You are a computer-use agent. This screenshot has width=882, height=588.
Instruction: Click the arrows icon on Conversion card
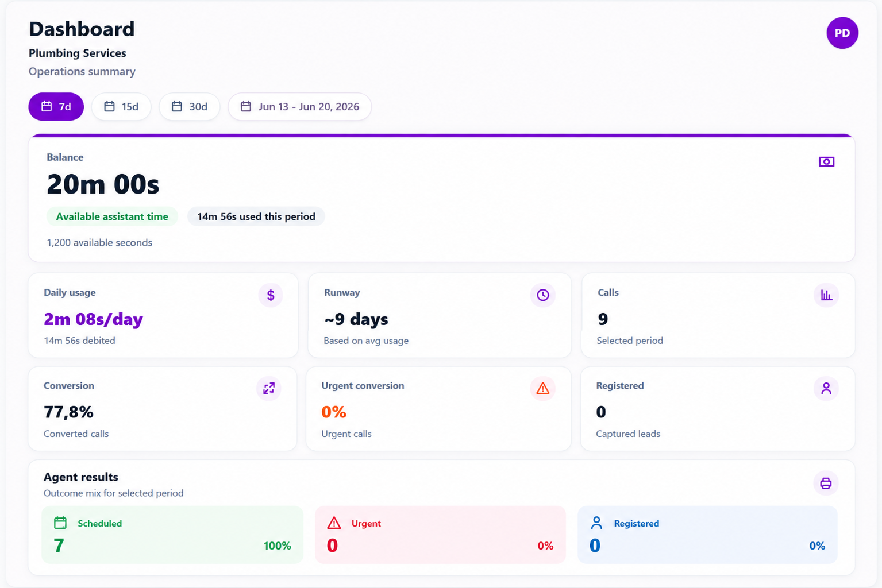click(x=269, y=389)
